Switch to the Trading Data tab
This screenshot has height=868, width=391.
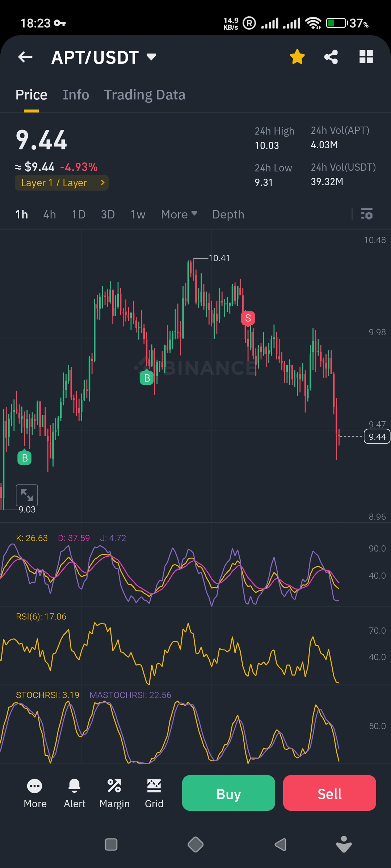145,95
